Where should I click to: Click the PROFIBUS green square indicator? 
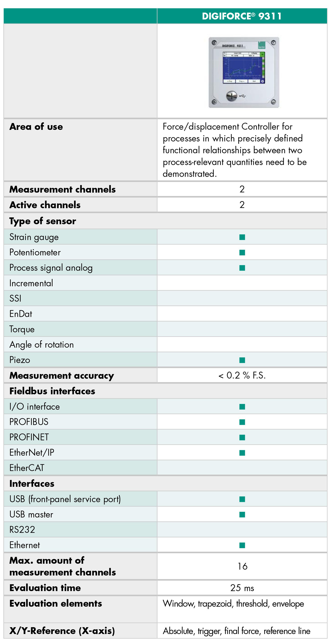click(x=242, y=422)
